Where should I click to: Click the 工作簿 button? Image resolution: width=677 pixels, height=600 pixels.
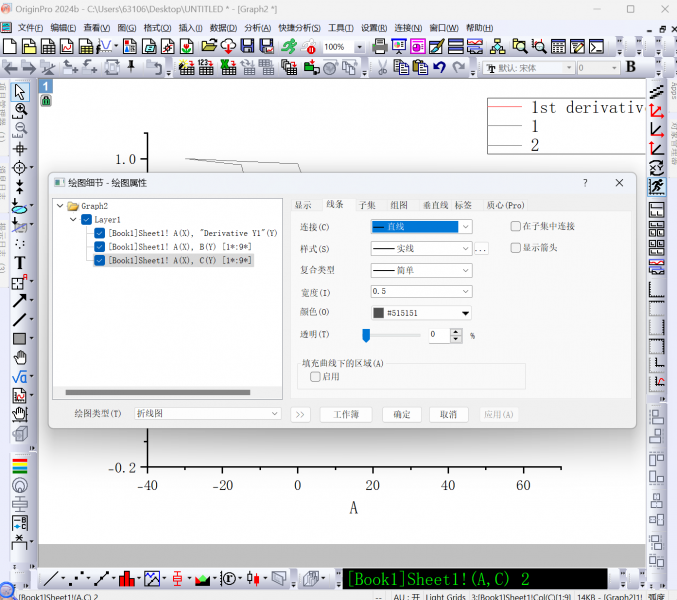coord(346,414)
